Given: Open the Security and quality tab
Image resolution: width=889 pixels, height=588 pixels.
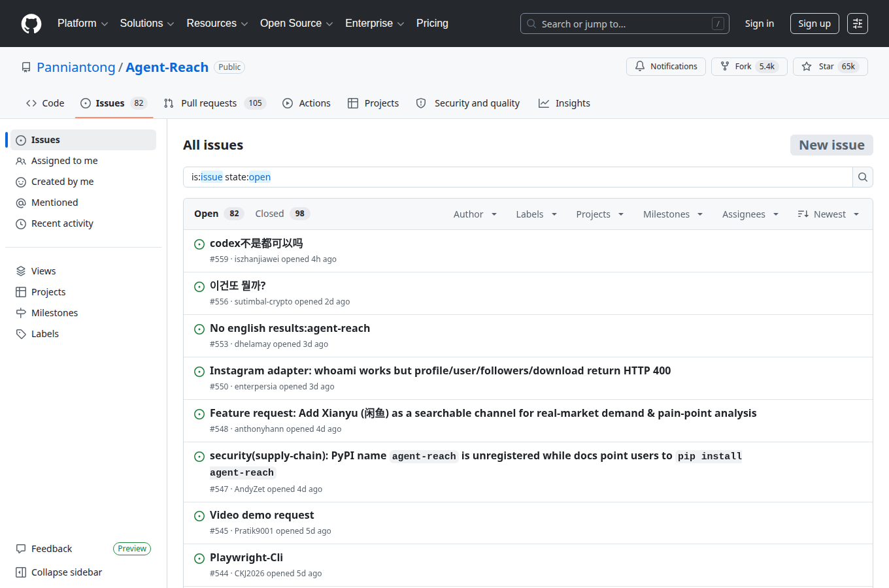Looking at the screenshot, I should (468, 103).
